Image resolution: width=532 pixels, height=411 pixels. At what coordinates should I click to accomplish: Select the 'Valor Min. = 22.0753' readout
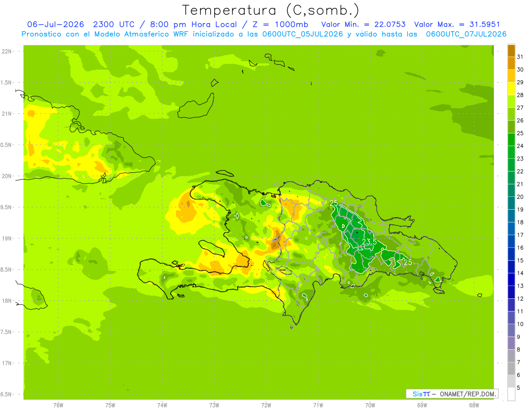[363, 24]
